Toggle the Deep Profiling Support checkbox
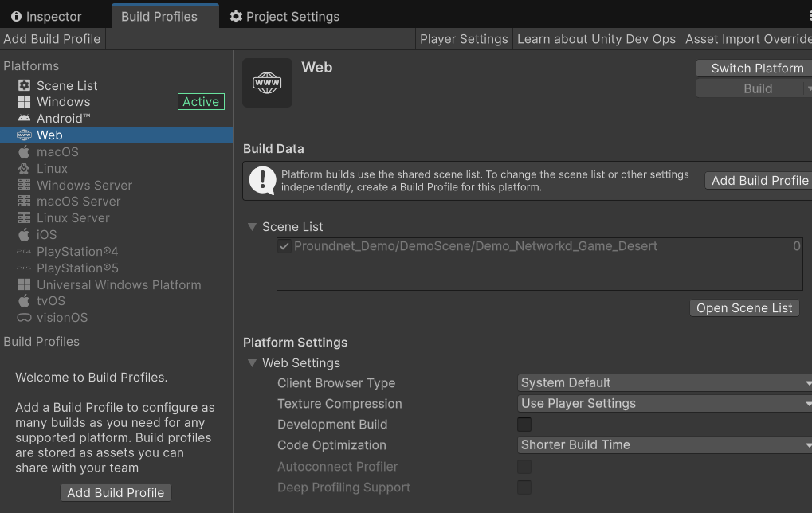 [524, 488]
